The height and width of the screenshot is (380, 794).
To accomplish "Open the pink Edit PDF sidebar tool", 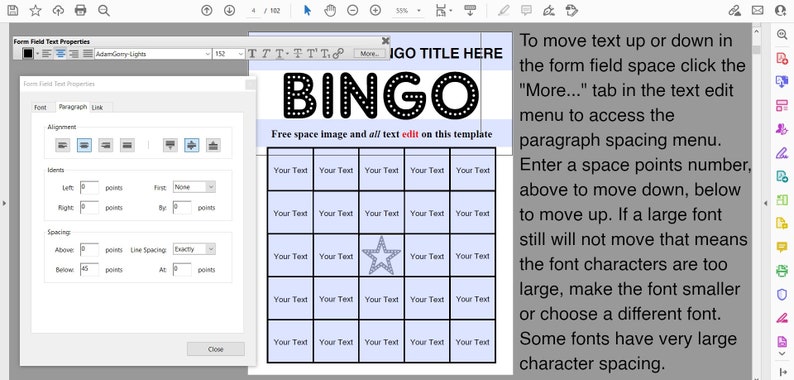I will tap(782, 105).
